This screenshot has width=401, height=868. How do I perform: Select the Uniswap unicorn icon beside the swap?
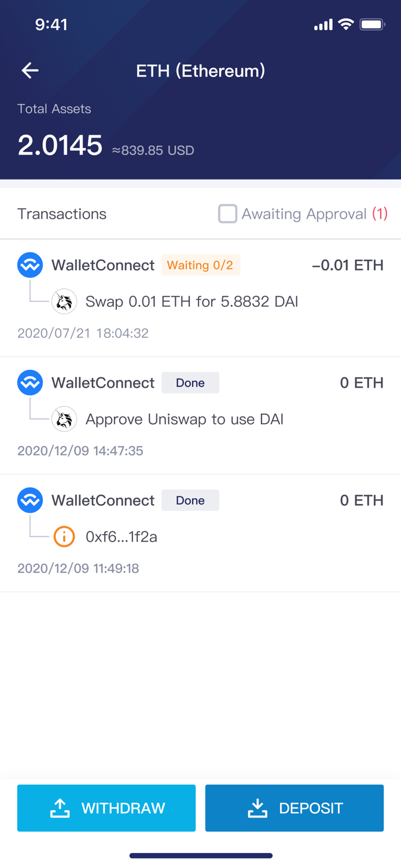[64, 301]
